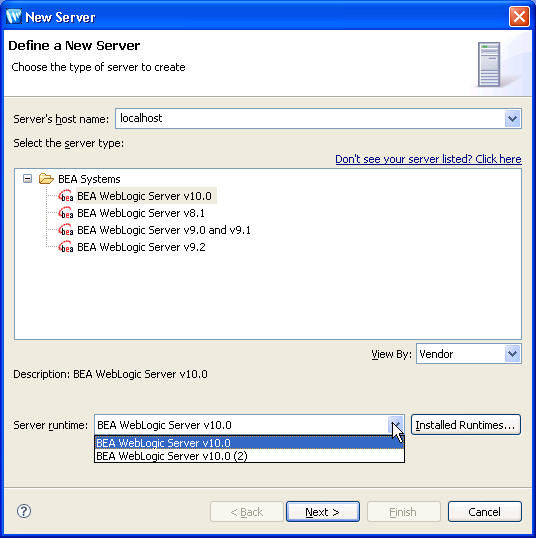Click the BEA Systems folder icon
Screen dimensions: 536x538
(46, 179)
